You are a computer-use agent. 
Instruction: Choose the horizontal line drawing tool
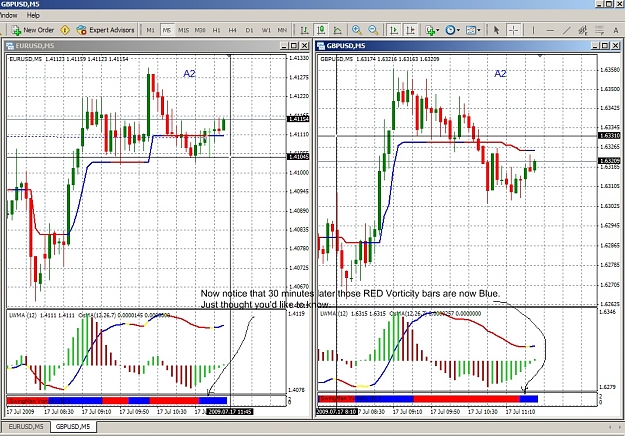click(550, 30)
